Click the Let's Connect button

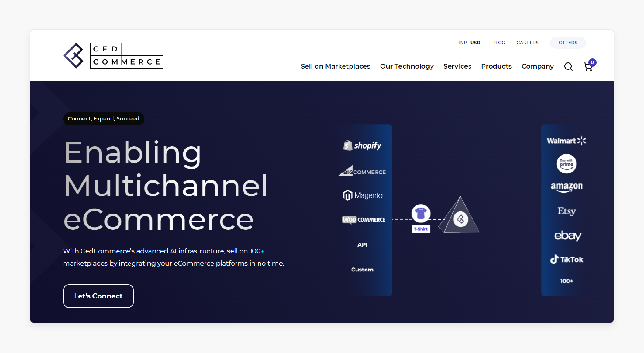click(x=98, y=296)
